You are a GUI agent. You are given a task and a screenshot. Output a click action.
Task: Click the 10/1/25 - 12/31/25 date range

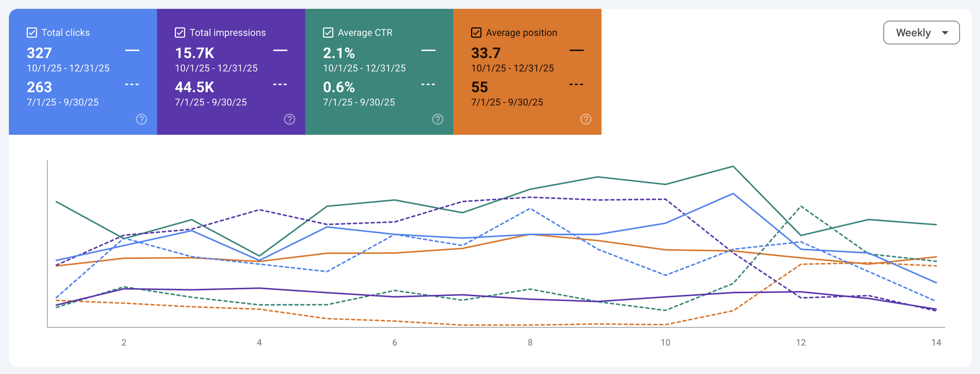point(68,68)
